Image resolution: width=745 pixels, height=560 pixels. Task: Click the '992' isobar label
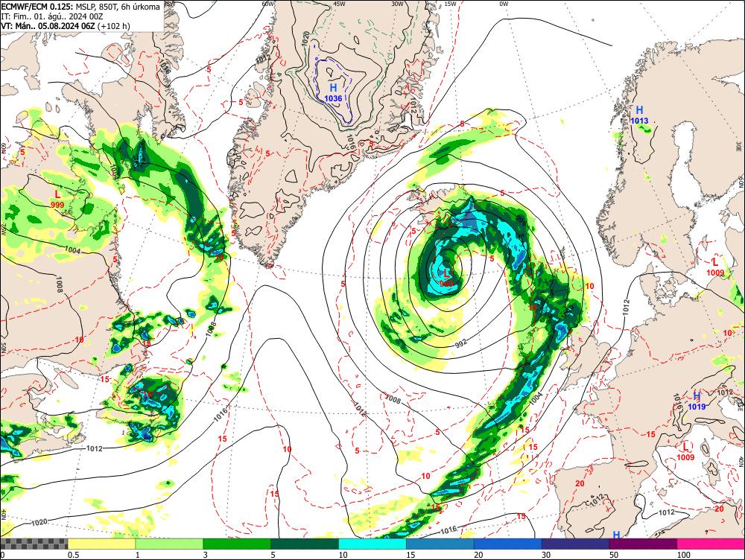(x=461, y=343)
